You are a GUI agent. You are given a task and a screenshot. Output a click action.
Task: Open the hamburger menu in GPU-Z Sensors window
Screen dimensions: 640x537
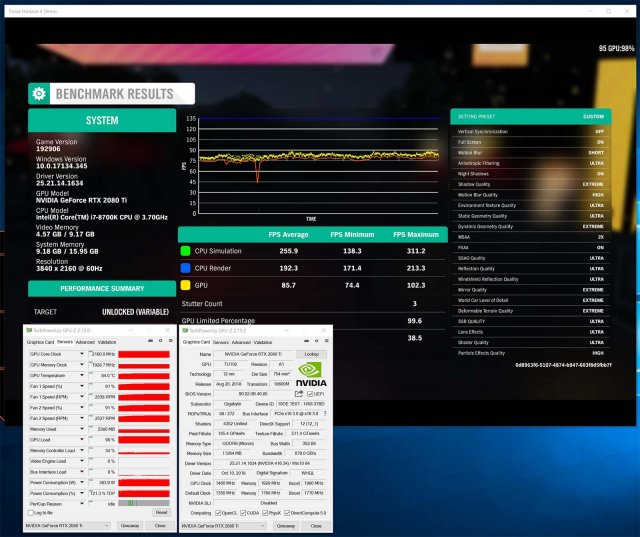(170, 340)
